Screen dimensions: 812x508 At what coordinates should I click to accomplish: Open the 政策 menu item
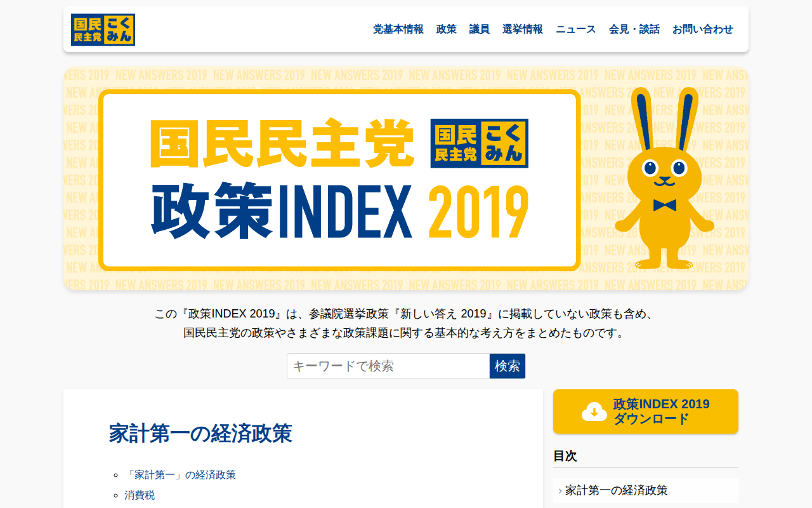(446, 29)
